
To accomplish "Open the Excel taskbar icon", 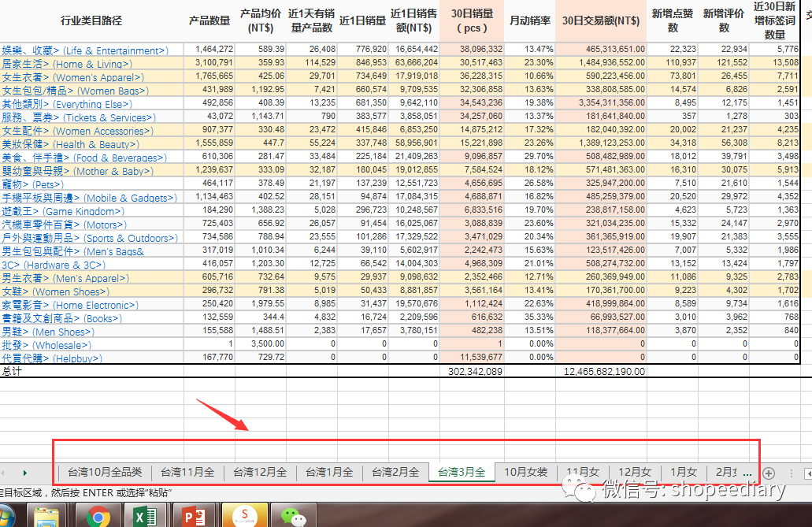I will (x=146, y=515).
